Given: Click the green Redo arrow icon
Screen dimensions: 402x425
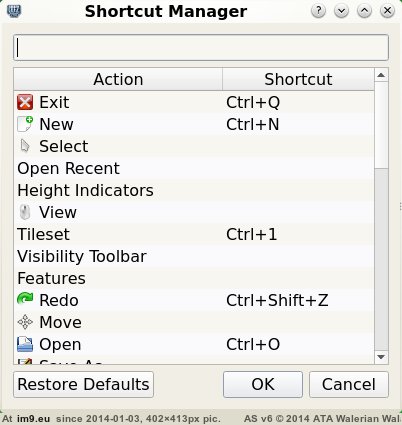Looking at the screenshot, I should [25, 298].
